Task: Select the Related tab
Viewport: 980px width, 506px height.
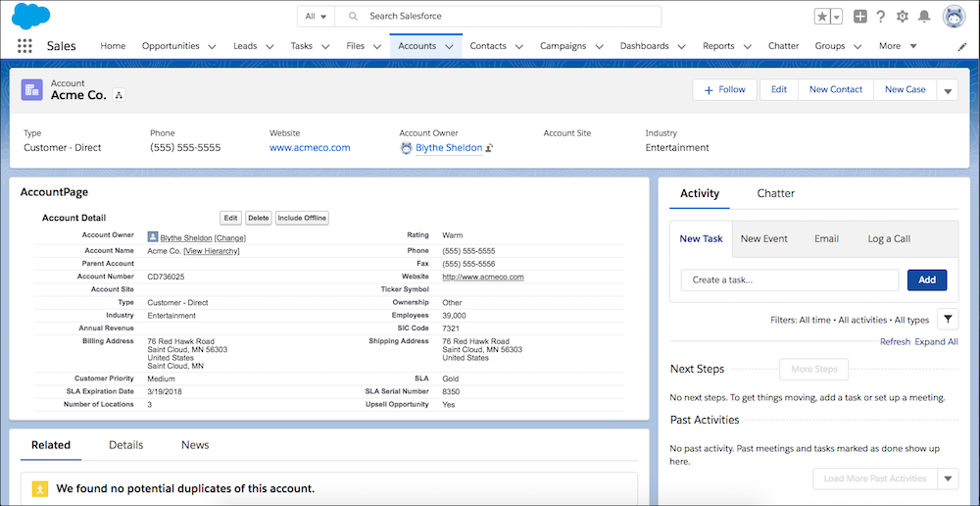Action: tap(51, 444)
